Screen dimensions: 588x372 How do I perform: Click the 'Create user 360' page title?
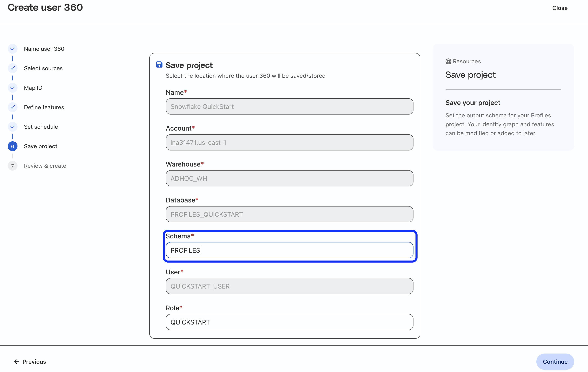coord(45,8)
